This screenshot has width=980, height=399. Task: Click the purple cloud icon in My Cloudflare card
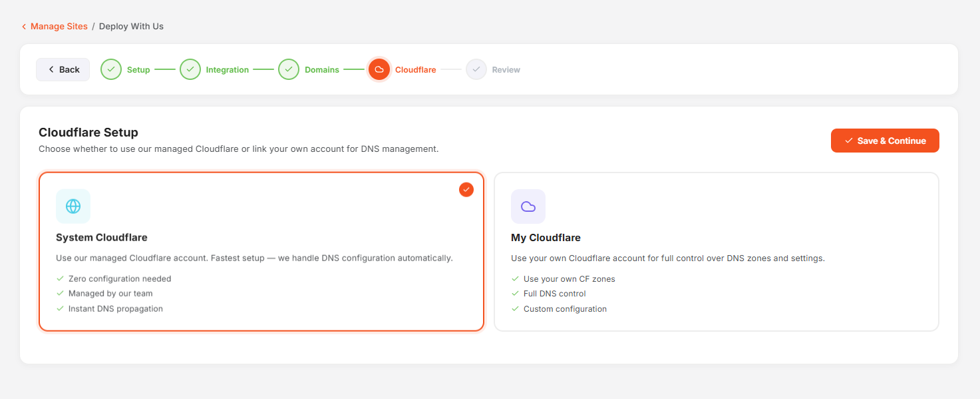pyautogui.click(x=528, y=206)
